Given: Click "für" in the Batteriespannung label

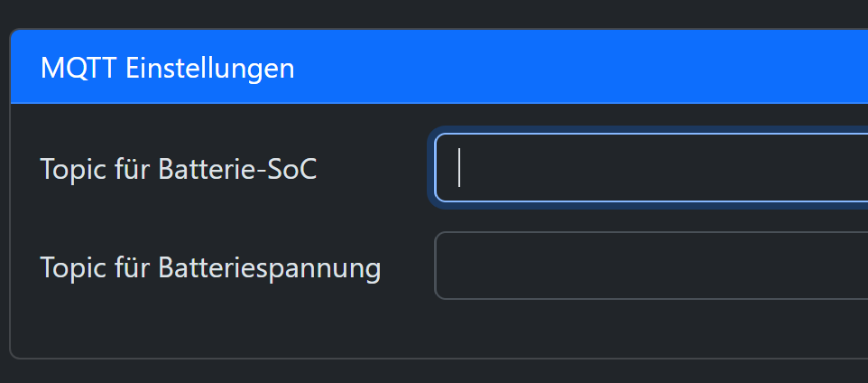Looking at the screenshot, I should 128,267.
